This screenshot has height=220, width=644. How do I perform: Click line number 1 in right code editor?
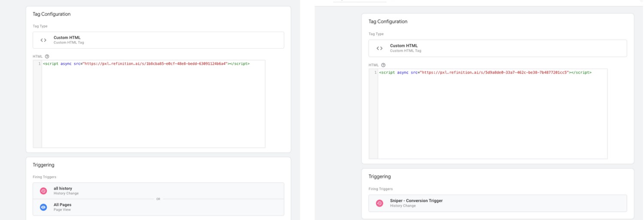(x=375, y=73)
